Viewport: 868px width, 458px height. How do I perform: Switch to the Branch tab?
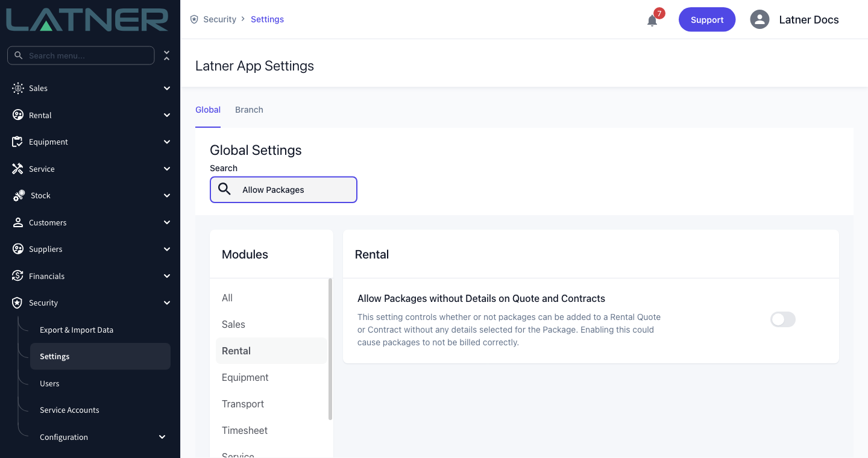(x=249, y=110)
